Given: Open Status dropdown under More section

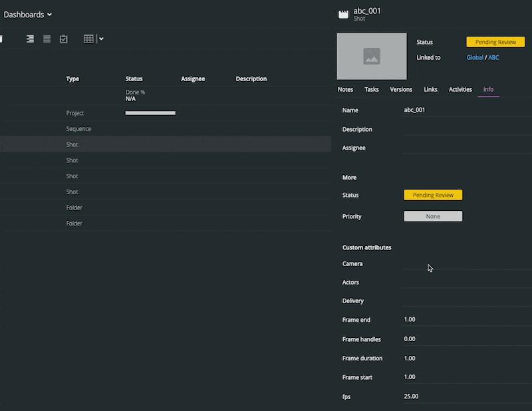Looking at the screenshot, I should pos(433,195).
